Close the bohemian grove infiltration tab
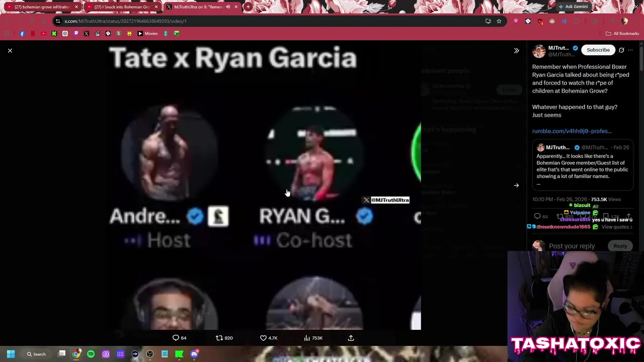The height and width of the screenshot is (362, 644). point(76,7)
